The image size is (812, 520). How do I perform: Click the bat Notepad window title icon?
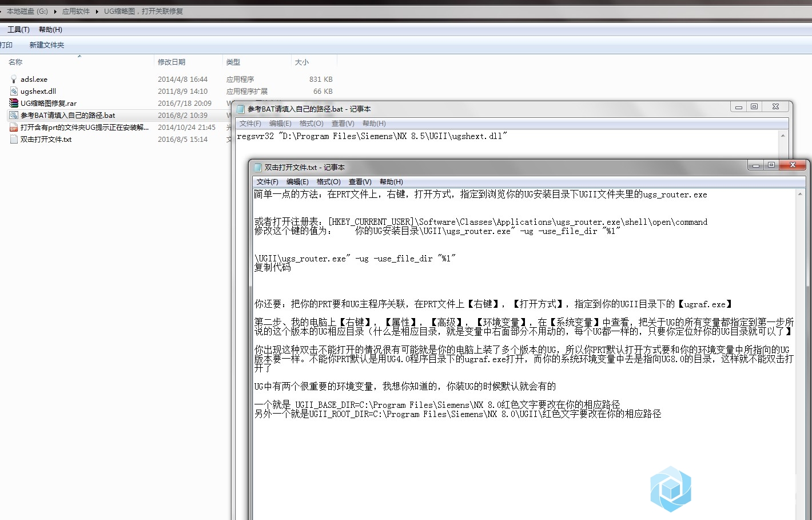point(241,109)
